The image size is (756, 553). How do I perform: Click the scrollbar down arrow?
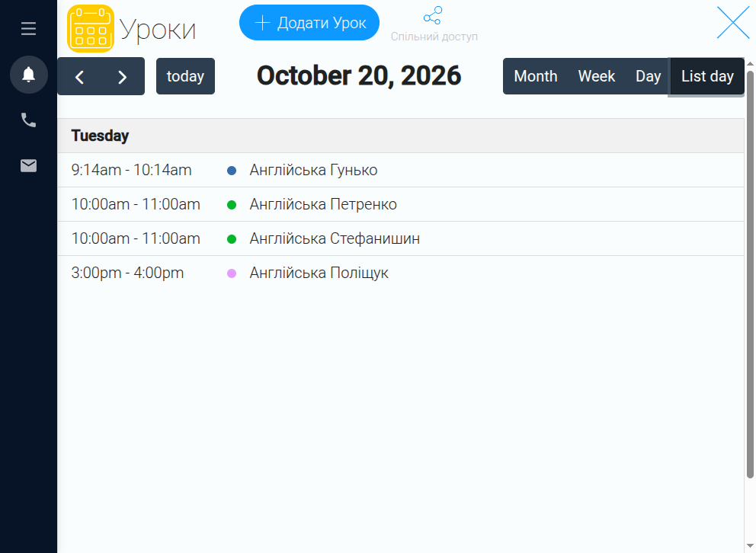[750, 546]
